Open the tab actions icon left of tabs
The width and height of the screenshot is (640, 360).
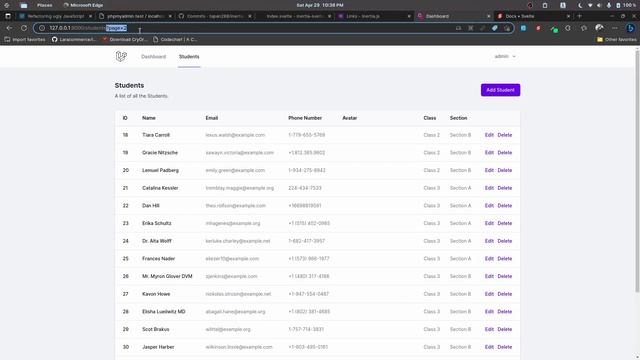pos(8,16)
